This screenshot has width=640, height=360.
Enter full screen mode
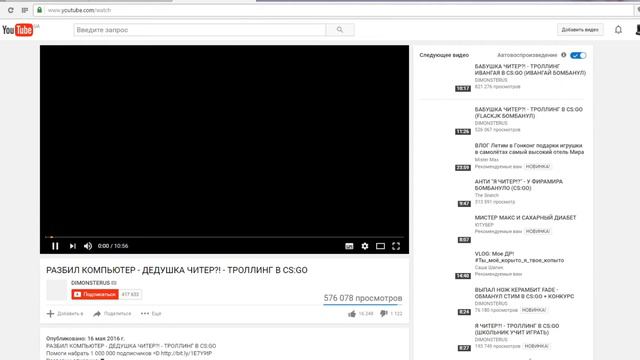[x=396, y=246]
